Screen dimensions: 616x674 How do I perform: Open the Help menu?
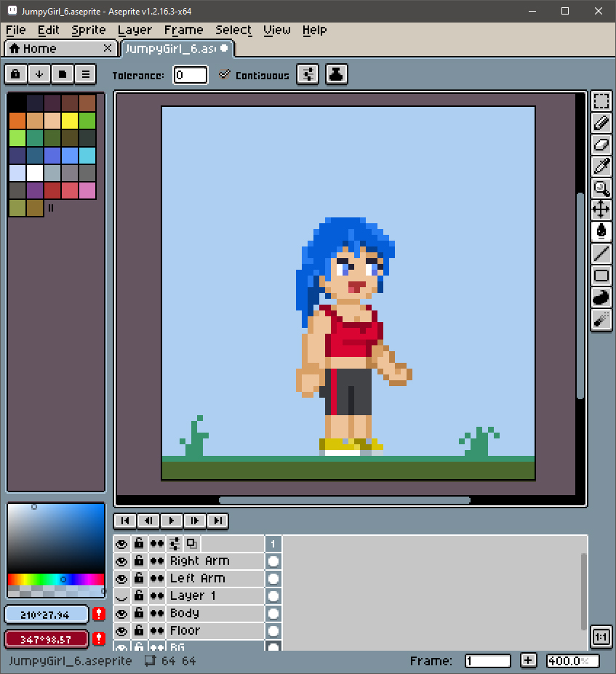click(x=315, y=30)
